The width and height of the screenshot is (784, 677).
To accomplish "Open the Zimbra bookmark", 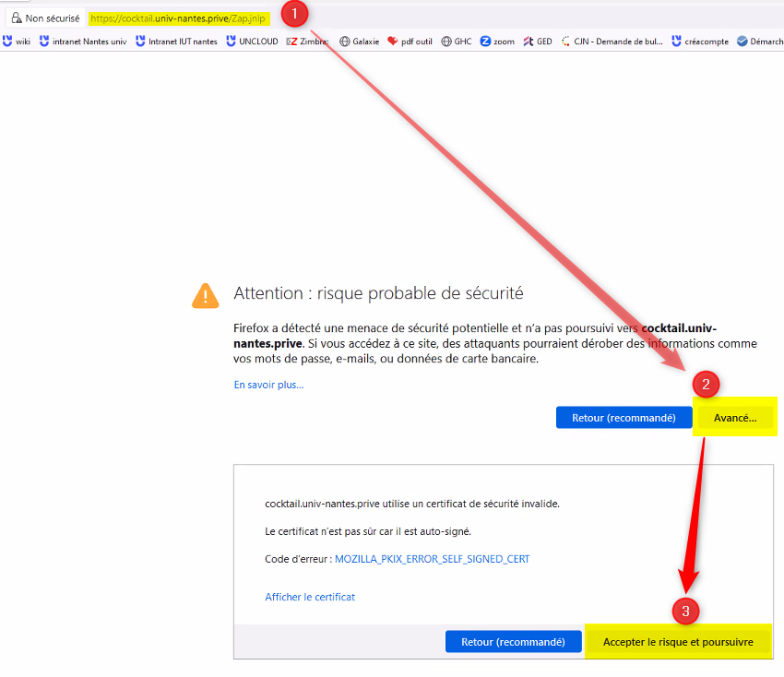I will [x=308, y=41].
